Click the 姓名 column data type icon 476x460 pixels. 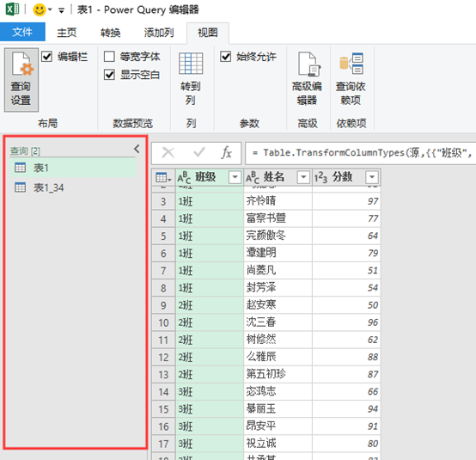coord(253,177)
